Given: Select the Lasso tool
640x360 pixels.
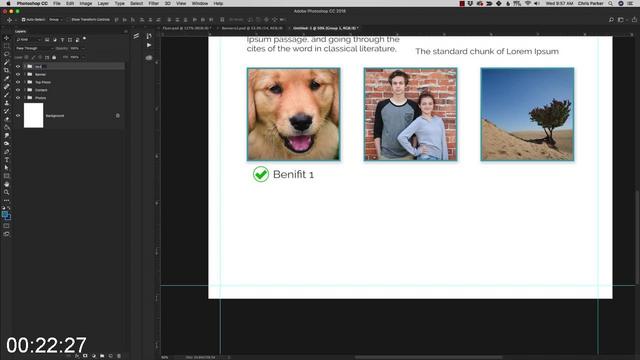Looking at the screenshot, I should tap(6, 54).
